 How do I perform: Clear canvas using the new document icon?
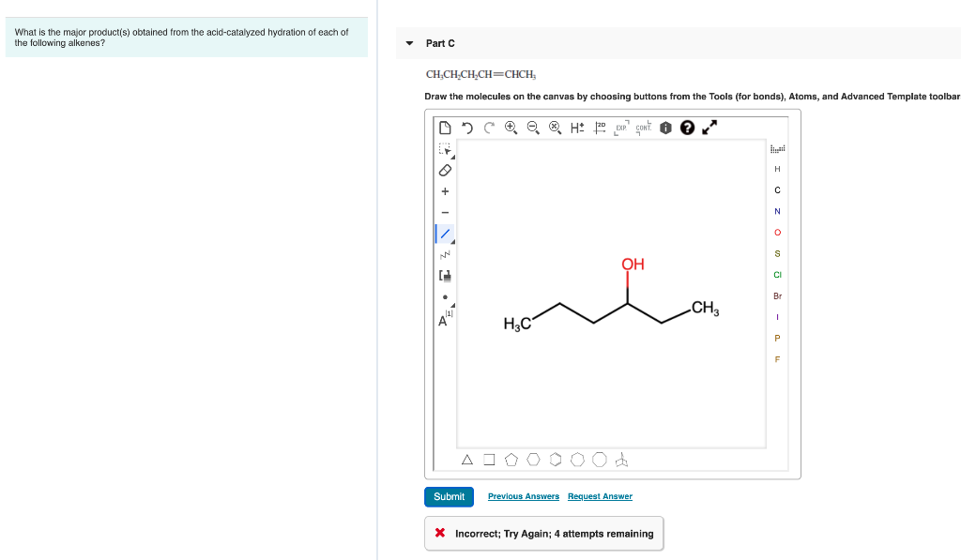[445, 127]
